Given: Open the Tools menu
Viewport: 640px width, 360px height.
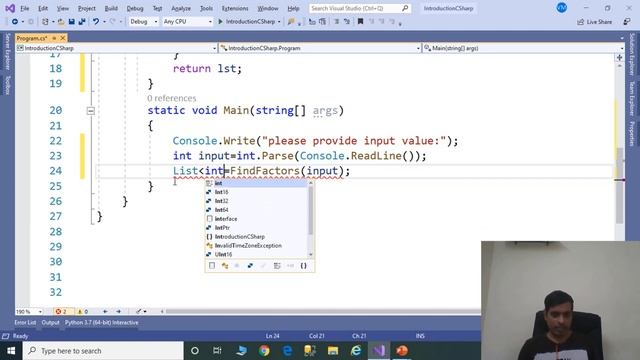Looking at the screenshot, I should pyautogui.click(x=206, y=8).
